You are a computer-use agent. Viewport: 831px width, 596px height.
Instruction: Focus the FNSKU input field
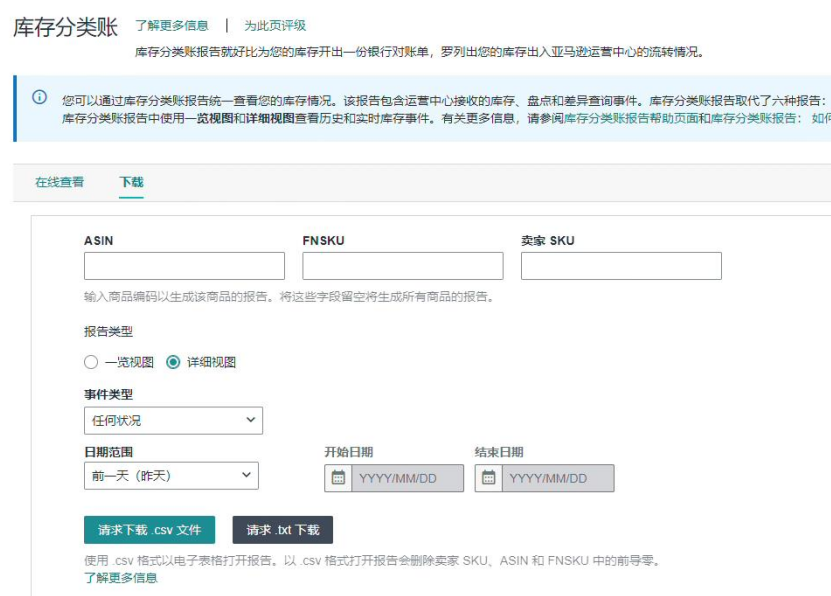(403, 266)
